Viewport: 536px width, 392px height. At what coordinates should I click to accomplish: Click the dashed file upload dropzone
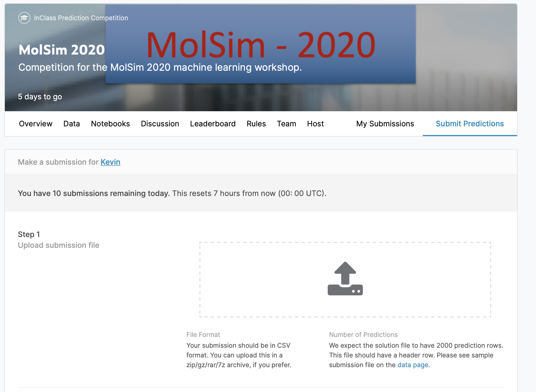click(x=270, y=279)
